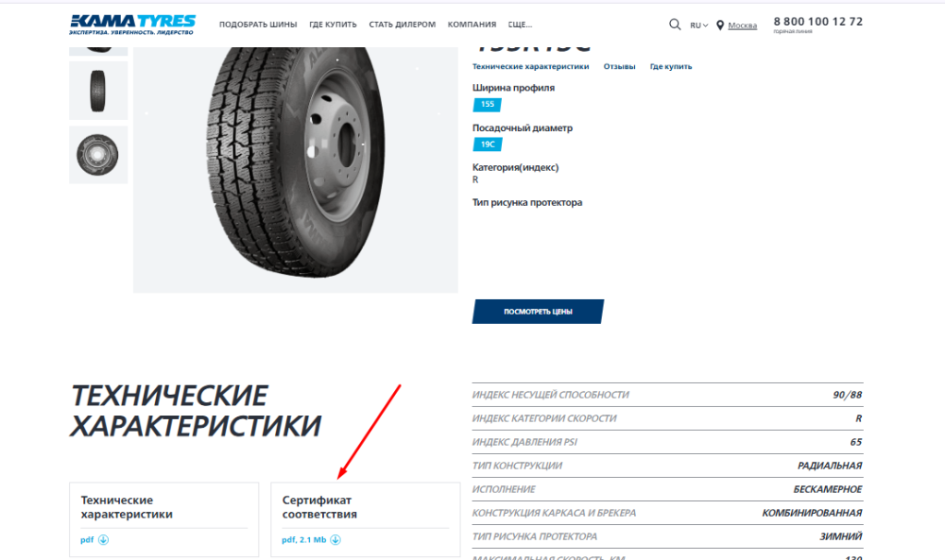This screenshot has height=560, width=945.
Task: Open the search magnifier icon
Action: coord(675,24)
